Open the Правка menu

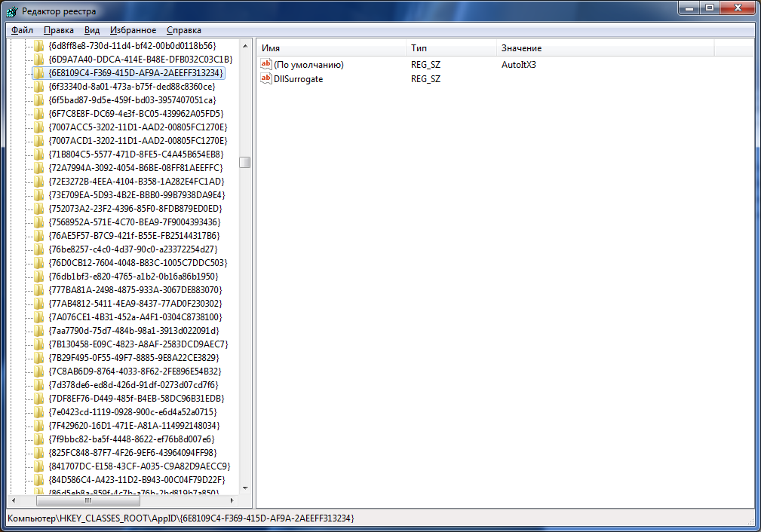point(59,30)
